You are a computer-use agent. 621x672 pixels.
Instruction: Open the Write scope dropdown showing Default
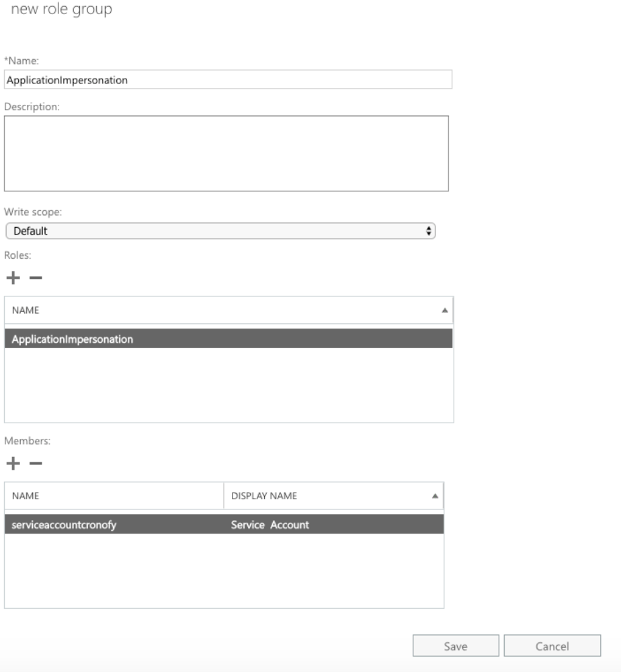coord(220,231)
